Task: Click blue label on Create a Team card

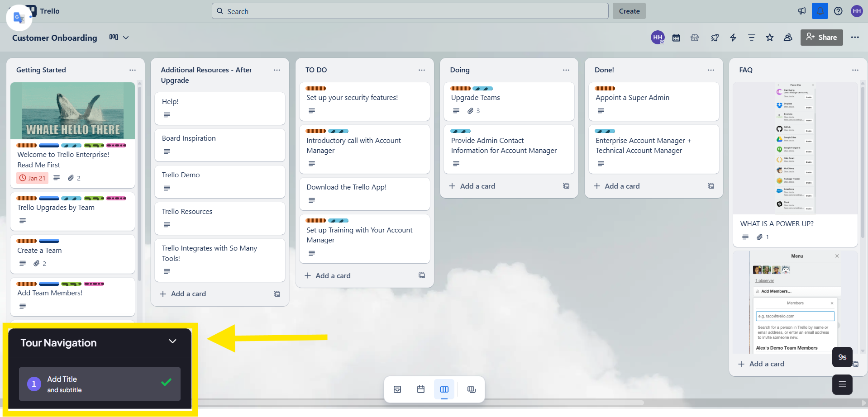Action: point(49,241)
